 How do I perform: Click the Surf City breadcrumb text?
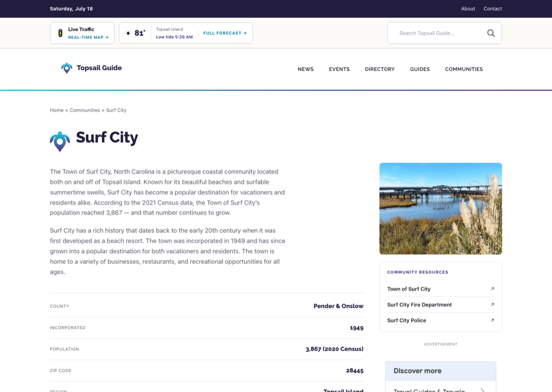[116, 110]
